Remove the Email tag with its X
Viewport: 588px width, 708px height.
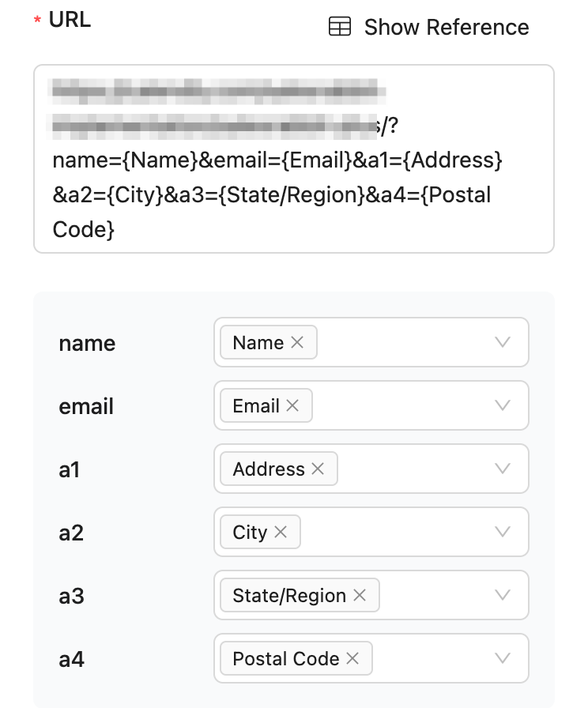pos(292,405)
